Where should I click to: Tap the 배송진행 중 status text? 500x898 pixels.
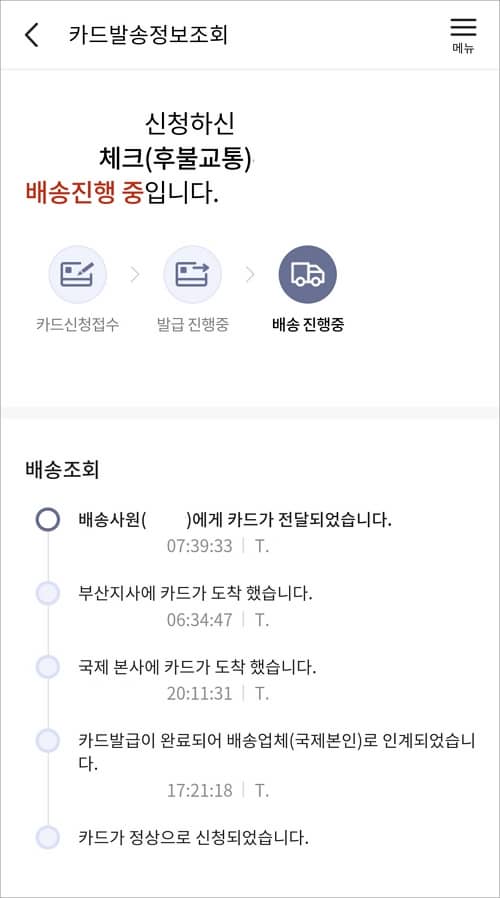pos(84,193)
